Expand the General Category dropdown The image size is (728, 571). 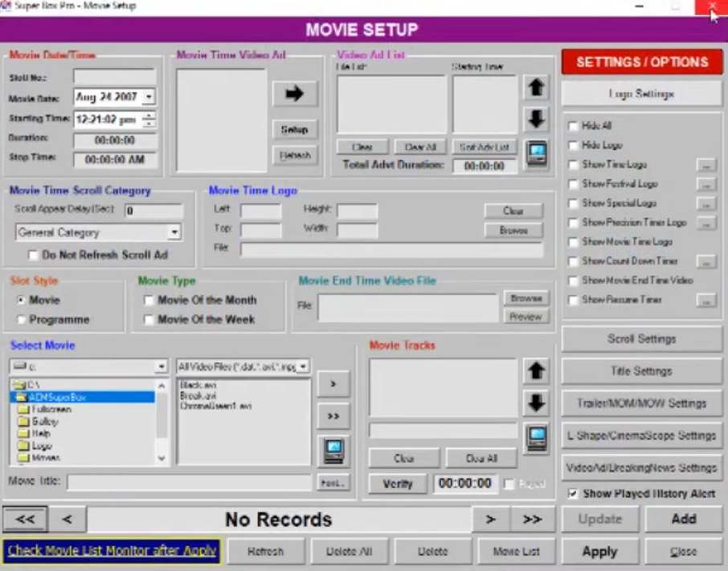[174, 232]
